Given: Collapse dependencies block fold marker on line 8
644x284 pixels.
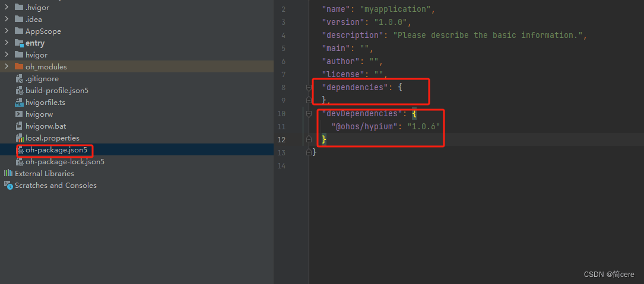Looking at the screenshot, I should (x=309, y=87).
